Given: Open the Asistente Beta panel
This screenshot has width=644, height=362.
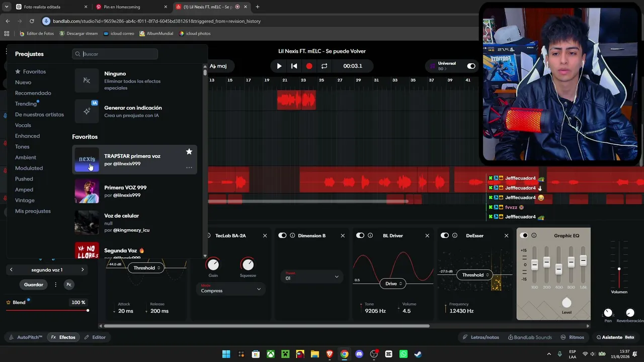Looking at the screenshot, I should (615, 337).
